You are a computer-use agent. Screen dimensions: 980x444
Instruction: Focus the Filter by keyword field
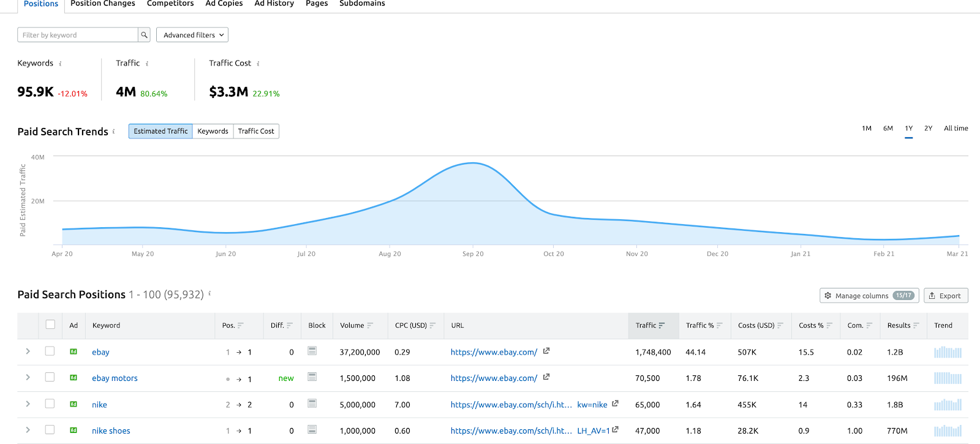pos(78,35)
